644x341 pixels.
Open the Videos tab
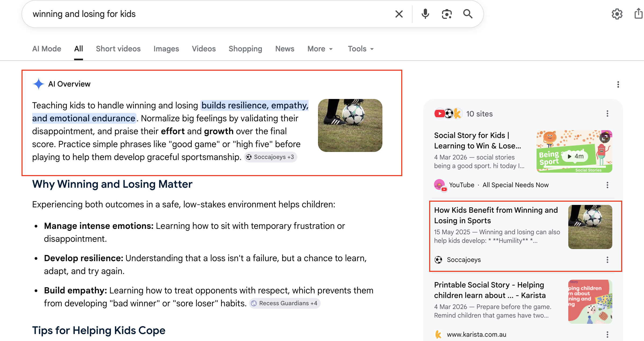[x=204, y=49]
